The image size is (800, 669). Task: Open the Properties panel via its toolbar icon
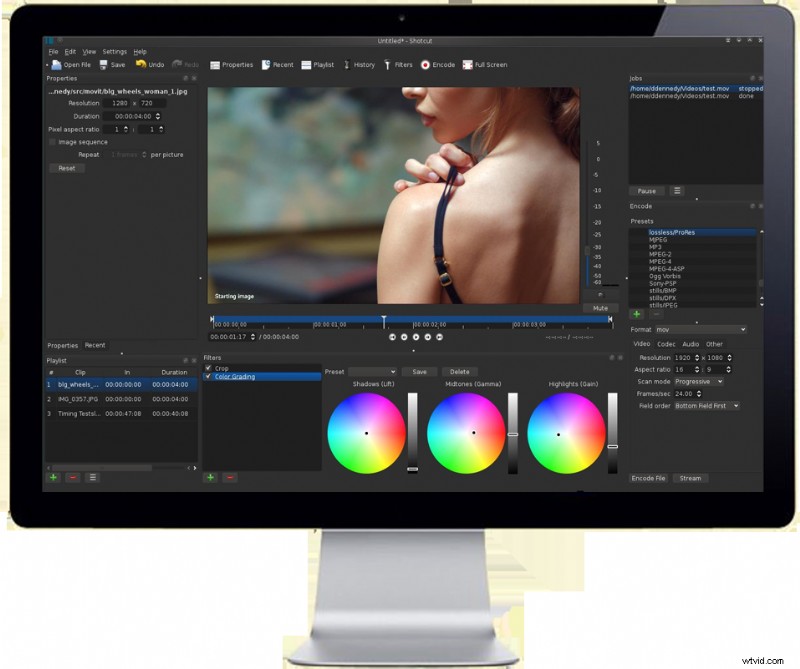coord(231,64)
